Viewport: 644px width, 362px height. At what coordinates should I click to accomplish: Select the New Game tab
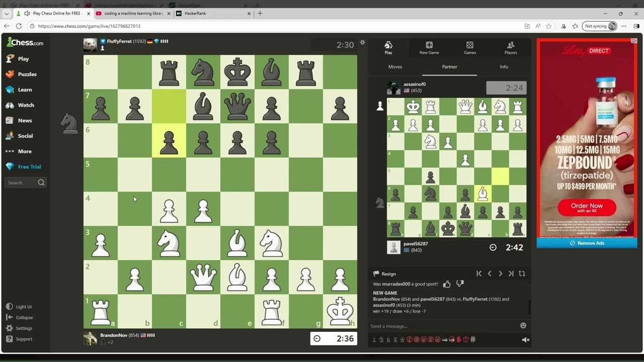(429, 48)
